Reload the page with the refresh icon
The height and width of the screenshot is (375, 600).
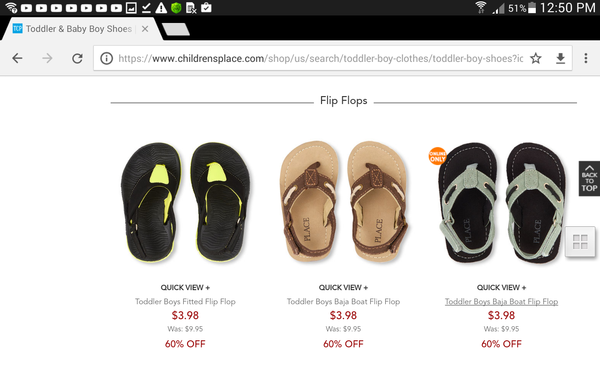[77, 58]
